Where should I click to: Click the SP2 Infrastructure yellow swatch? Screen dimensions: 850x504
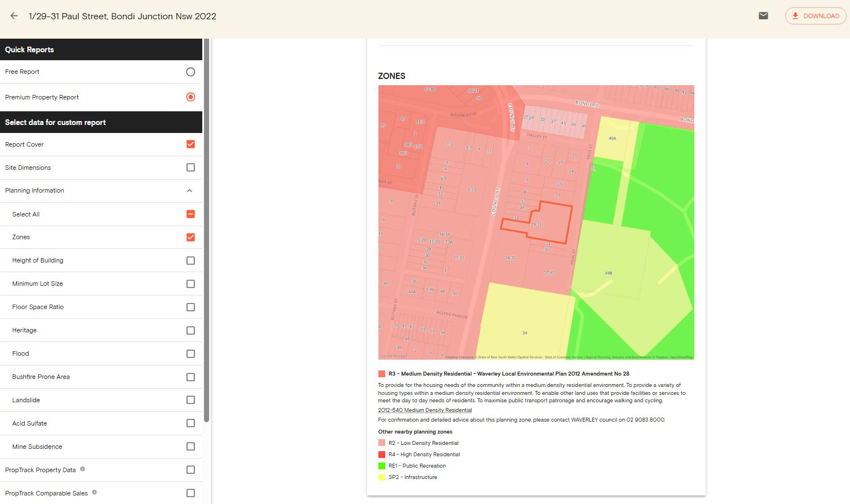[x=382, y=477]
